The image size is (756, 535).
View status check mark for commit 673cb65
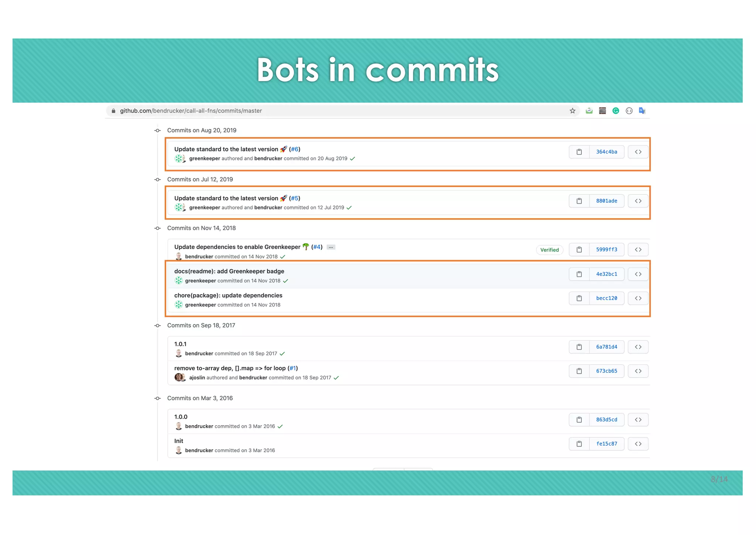[x=336, y=378]
